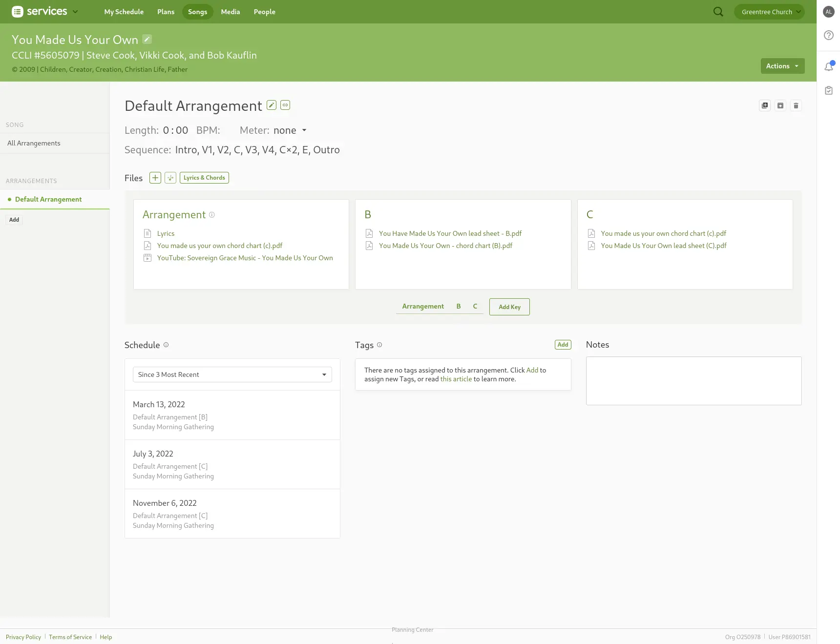Open the YouTube Sovereign Grace Music link

click(x=245, y=258)
